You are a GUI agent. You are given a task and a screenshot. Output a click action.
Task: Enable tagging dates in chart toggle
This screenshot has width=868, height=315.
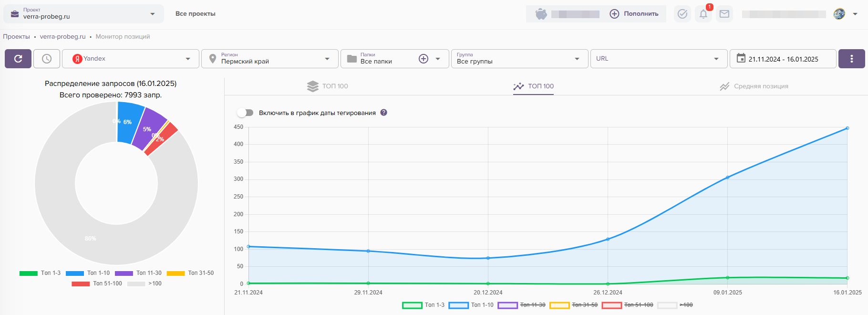pos(245,113)
